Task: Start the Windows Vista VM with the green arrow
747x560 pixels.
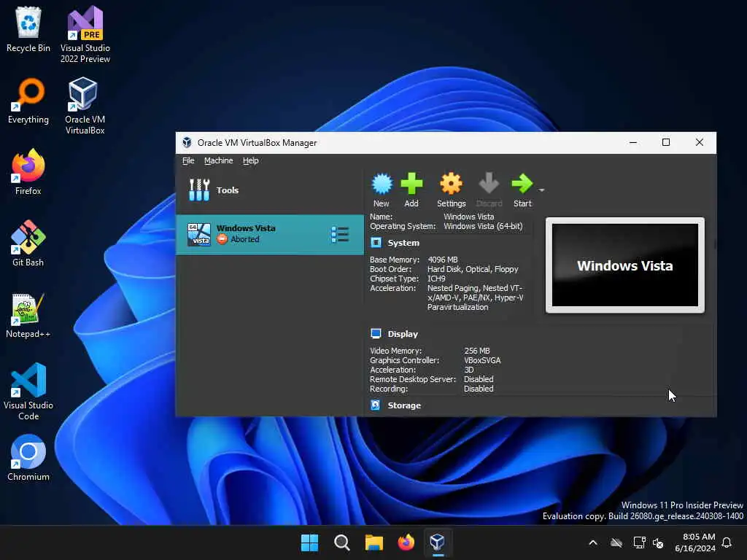Action: coord(522,184)
